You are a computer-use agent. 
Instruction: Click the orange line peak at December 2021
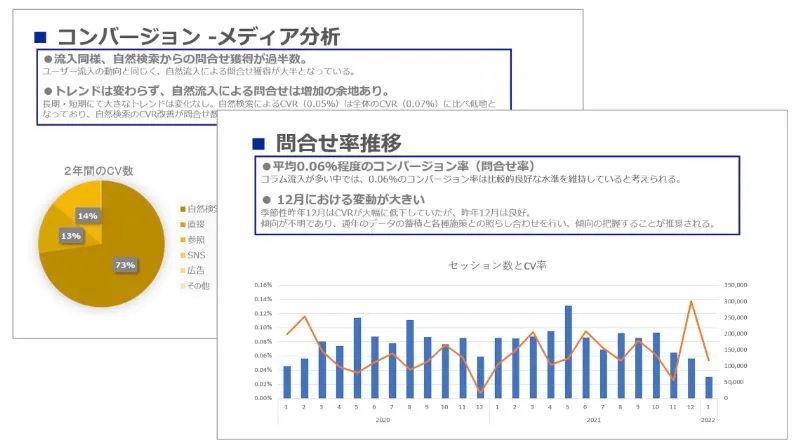coord(691,302)
